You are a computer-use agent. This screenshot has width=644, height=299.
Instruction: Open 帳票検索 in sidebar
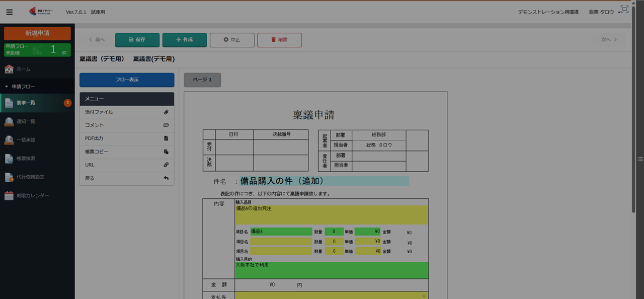pos(37,158)
